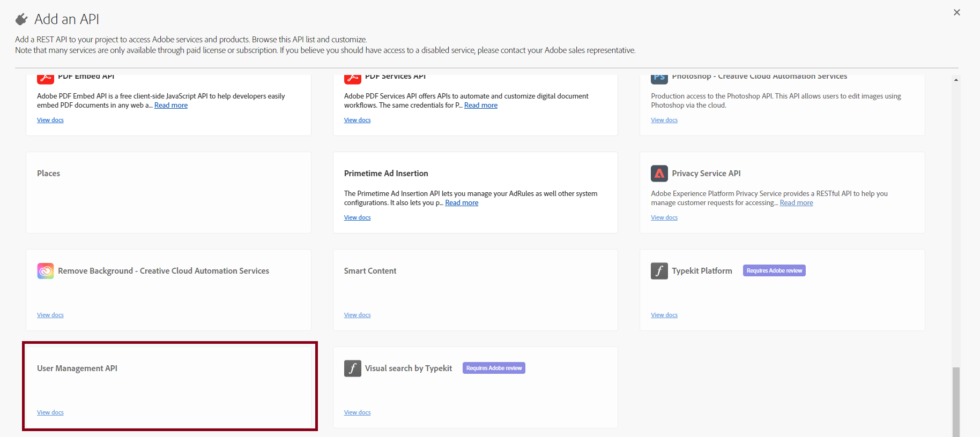Click the scrollbar up arrow

click(956, 80)
